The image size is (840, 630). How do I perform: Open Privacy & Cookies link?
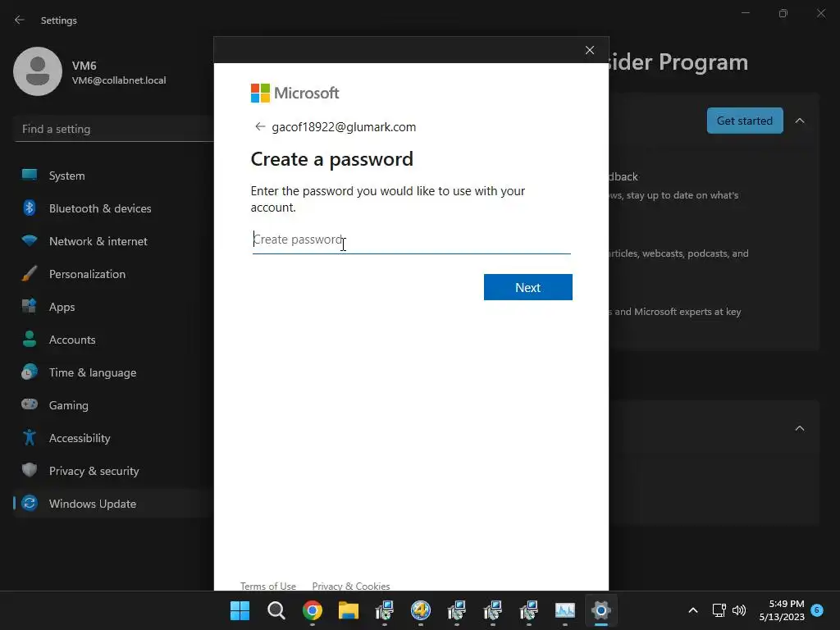[x=351, y=586]
